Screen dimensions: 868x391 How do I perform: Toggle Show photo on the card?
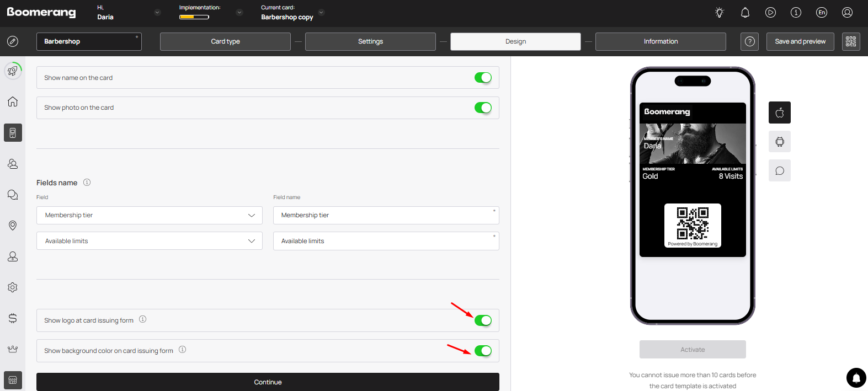coord(483,108)
